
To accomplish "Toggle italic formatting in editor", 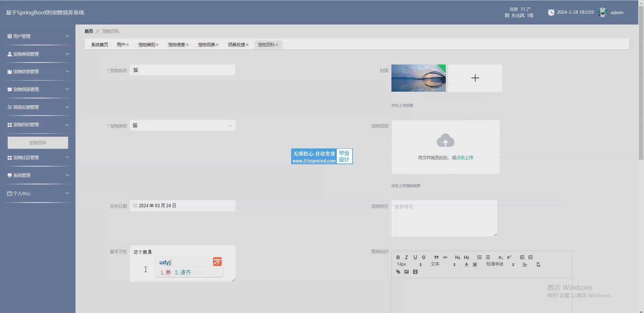I will (407, 257).
